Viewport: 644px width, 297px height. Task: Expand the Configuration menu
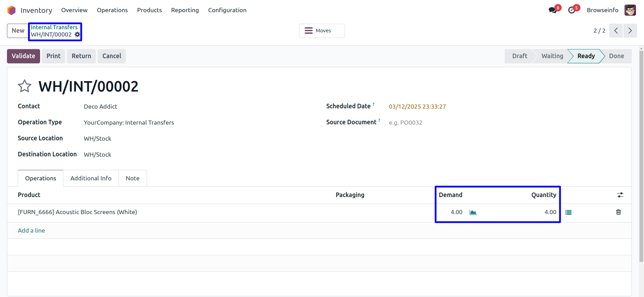[227, 10]
